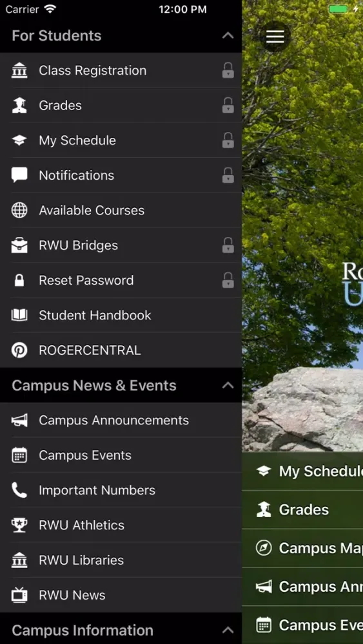The height and width of the screenshot is (644, 363).
Task: Click the Campus Events calendar icon in sidebar
Action: [19, 455]
